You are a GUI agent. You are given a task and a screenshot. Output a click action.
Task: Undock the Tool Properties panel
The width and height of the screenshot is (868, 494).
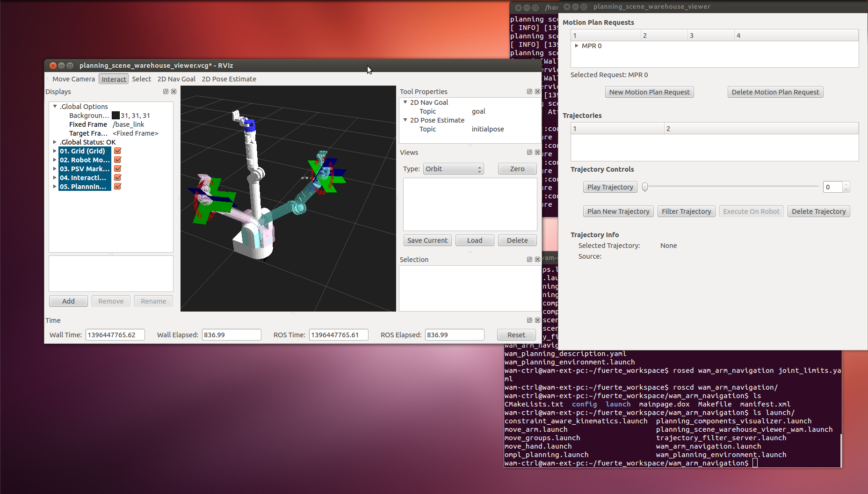click(x=529, y=92)
